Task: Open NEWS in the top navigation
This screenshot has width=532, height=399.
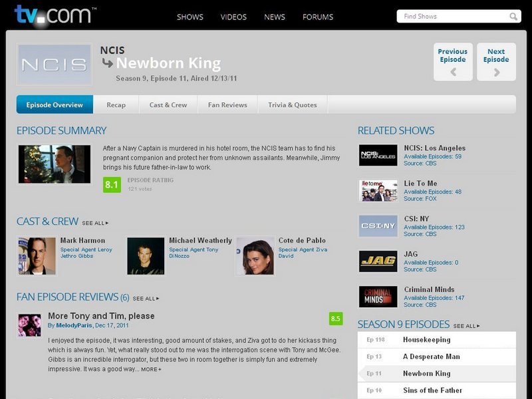Action: (275, 17)
